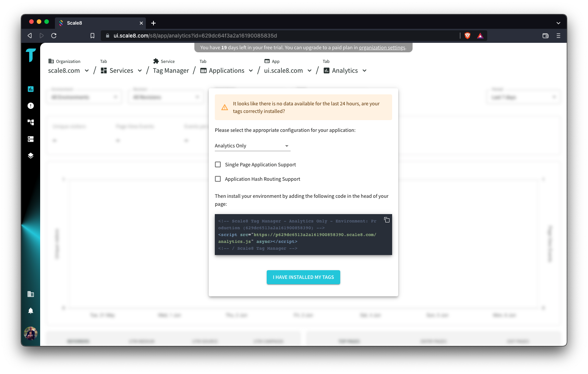
Task: Select the Applications breadcrumb item
Action: (x=222, y=70)
